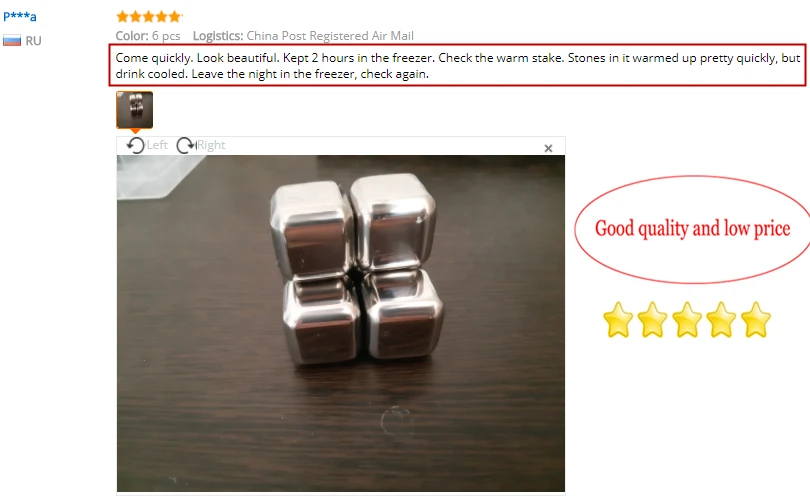This screenshot has height=502, width=810.
Task: Click the rotate Left arrow icon
Action: 135,146
